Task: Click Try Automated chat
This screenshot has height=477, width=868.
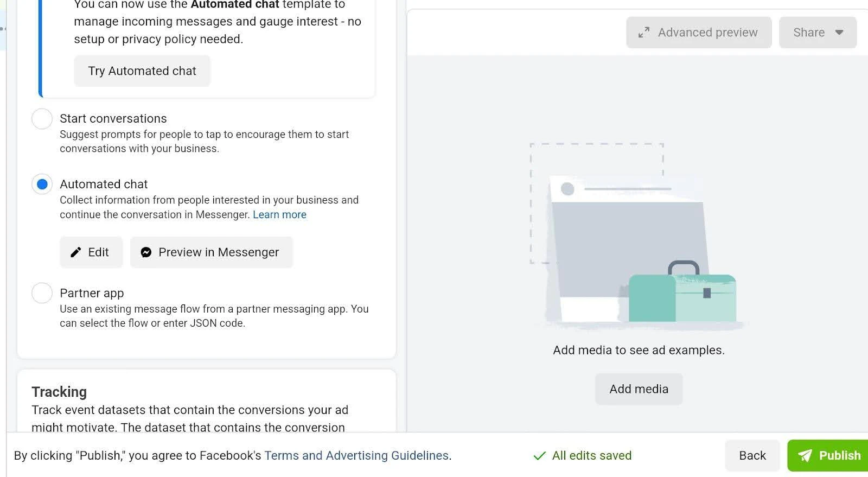Action: click(142, 71)
